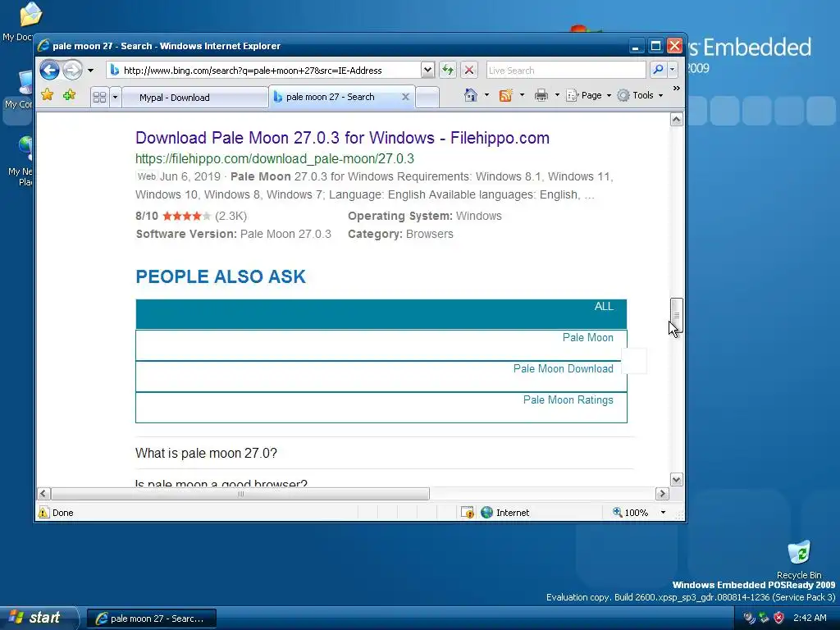Click the horizontal scrollbar left arrow
840x630 pixels.
44,493
